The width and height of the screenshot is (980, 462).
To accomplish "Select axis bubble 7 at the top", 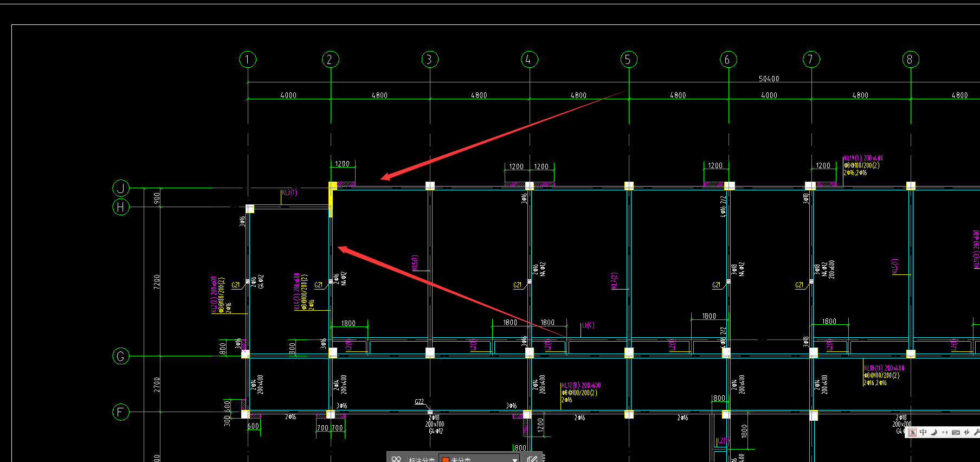I will [x=811, y=59].
